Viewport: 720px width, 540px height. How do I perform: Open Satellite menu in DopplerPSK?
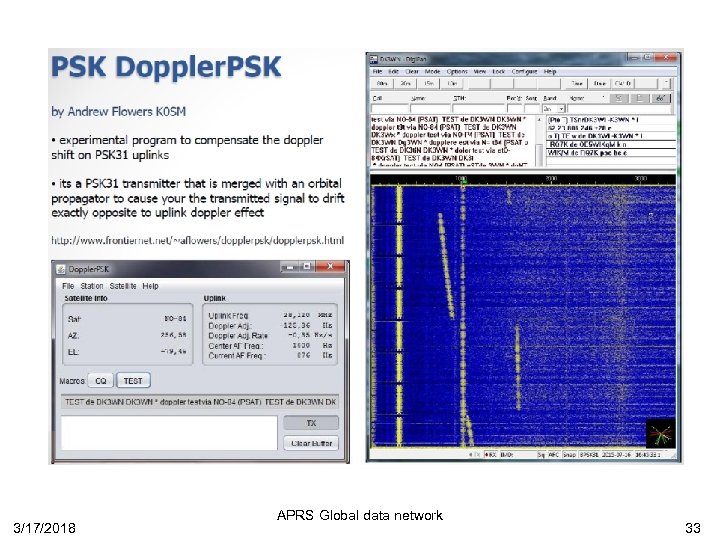click(x=123, y=286)
